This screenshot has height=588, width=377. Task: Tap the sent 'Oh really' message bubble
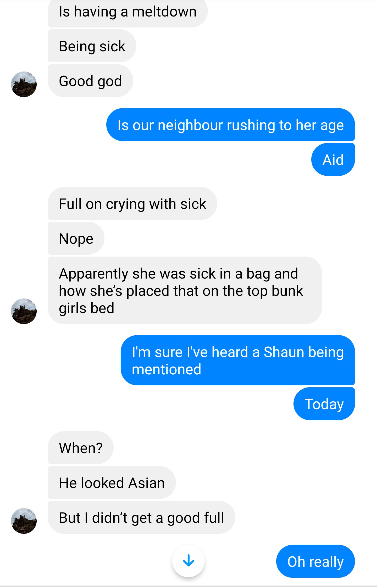coord(315,561)
